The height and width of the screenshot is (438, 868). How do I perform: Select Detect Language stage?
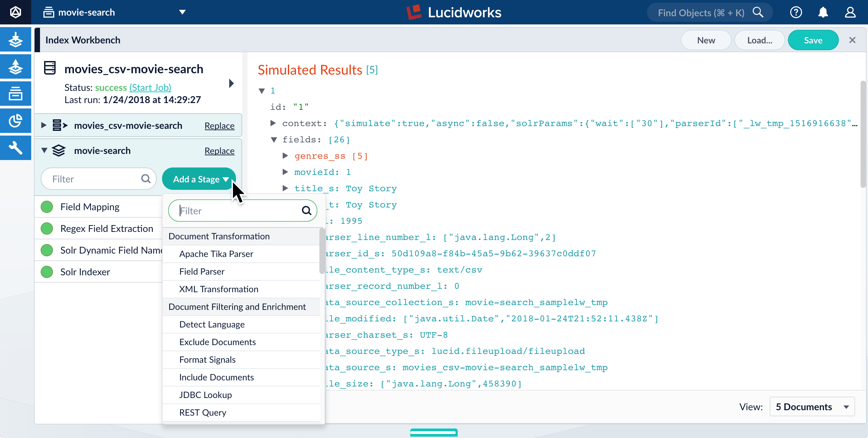tap(241, 324)
